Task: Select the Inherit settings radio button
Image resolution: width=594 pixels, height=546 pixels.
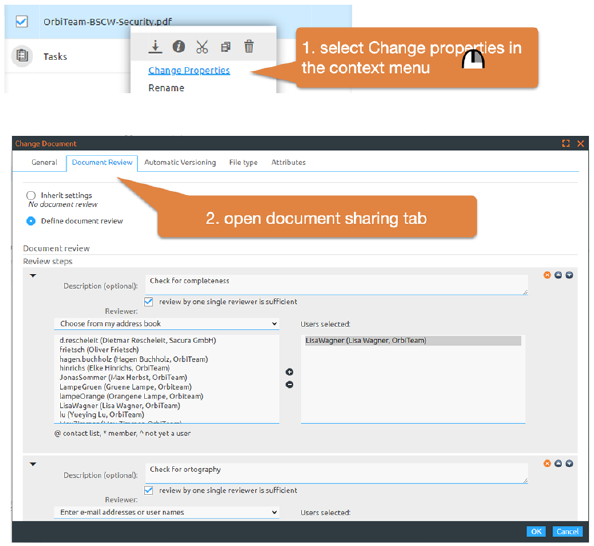Action: click(x=31, y=195)
